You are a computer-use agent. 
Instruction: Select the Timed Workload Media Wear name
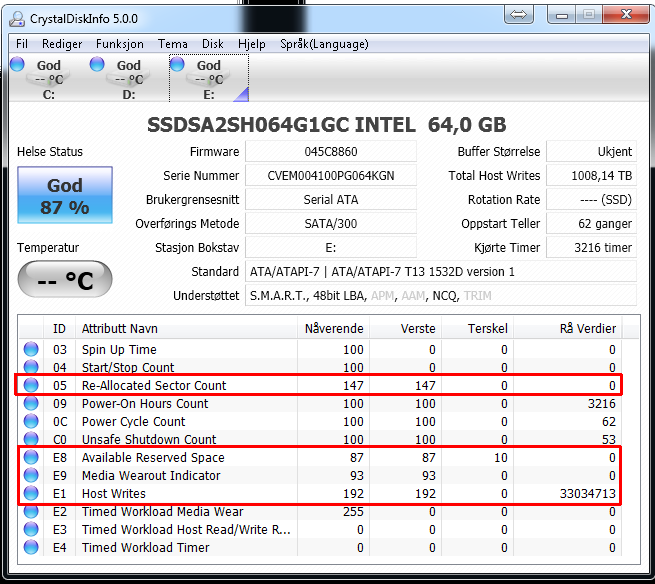162,511
